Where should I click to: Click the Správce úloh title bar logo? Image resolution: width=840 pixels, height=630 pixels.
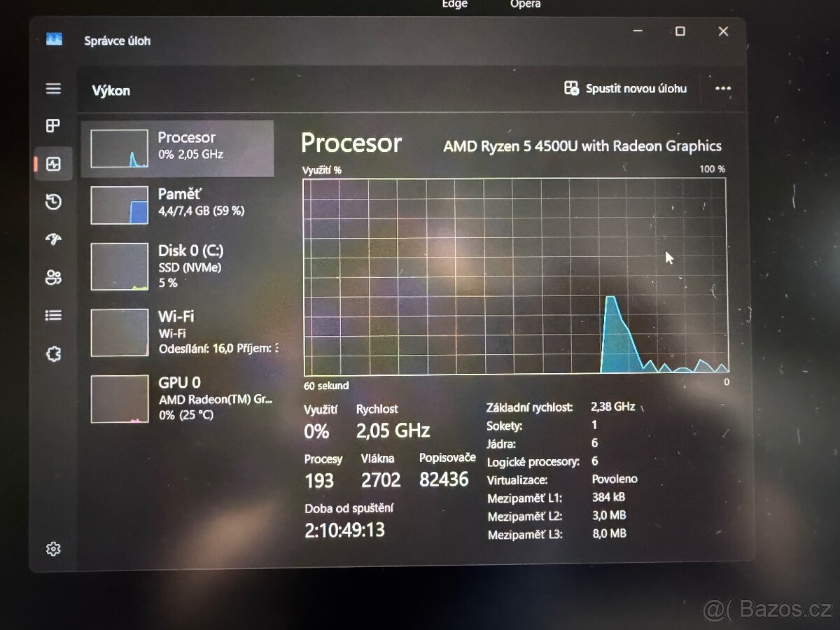click(54, 40)
